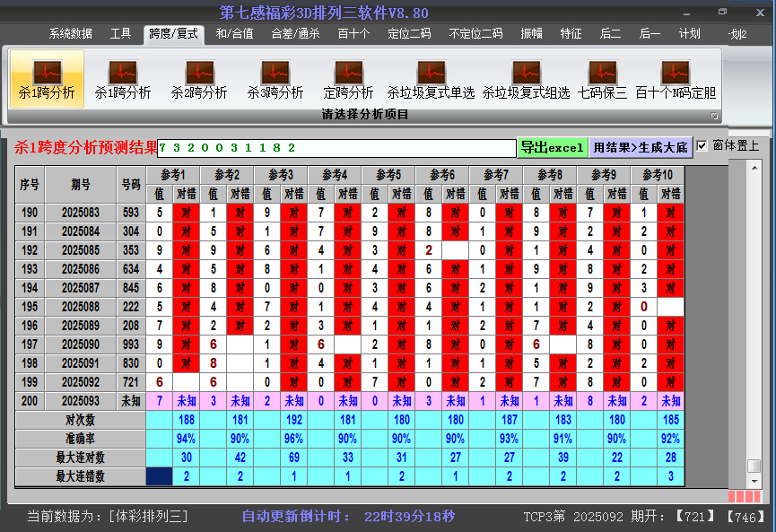Screen dimensions: 776x532
Task: Click the 号码 column header
Action: (x=131, y=185)
